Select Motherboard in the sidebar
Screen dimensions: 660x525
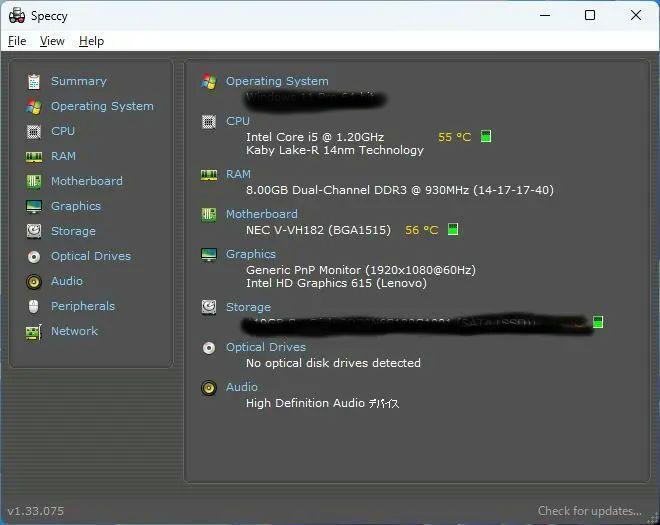click(87, 181)
